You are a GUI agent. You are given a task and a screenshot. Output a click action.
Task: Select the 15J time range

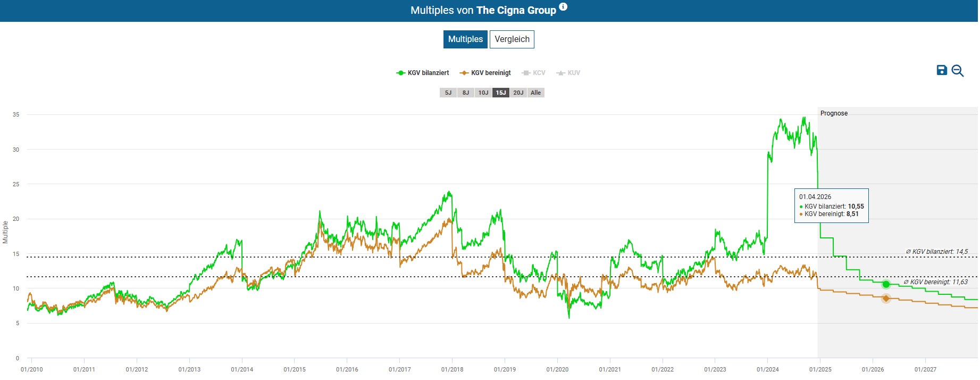click(501, 93)
